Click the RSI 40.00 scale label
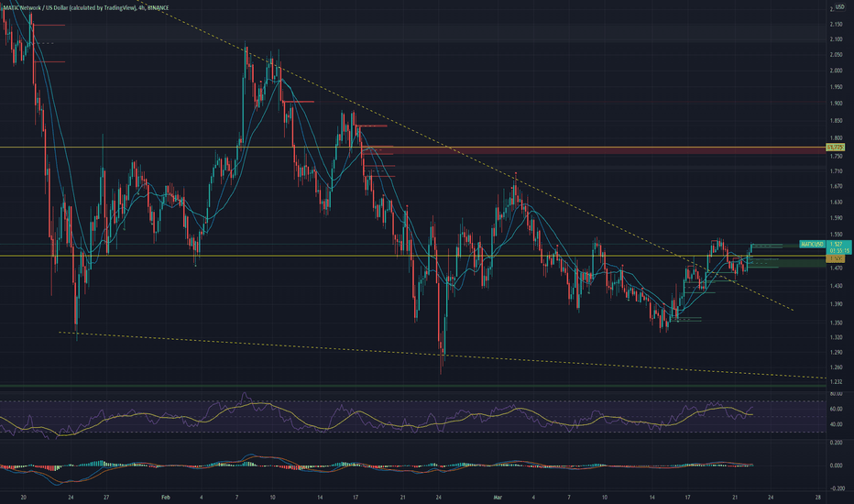Screen dimensions: 854x504 coord(836,424)
